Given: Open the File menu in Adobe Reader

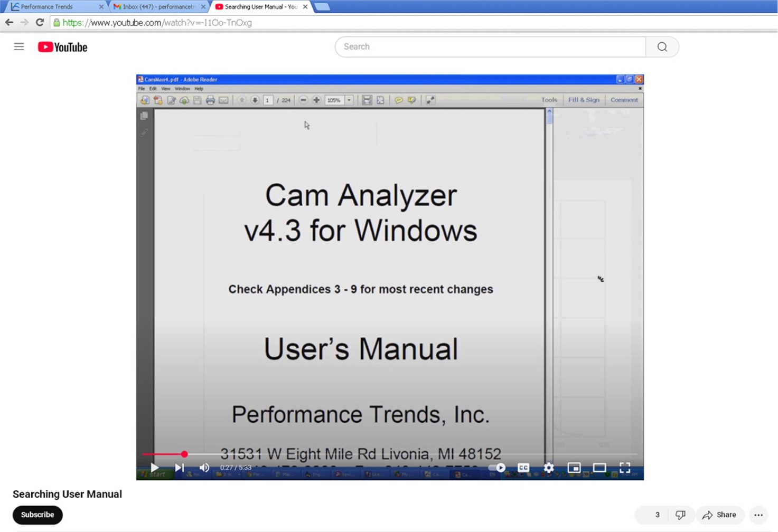Looking at the screenshot, I should [142, 89].
